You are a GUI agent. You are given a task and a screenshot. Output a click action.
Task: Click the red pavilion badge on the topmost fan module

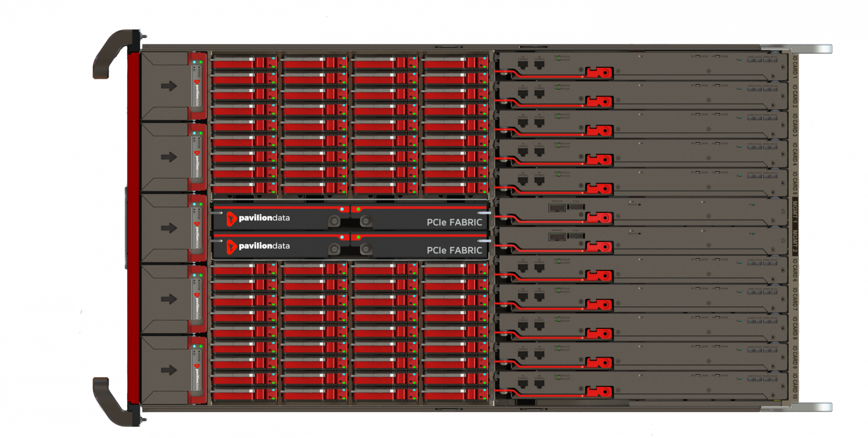[197, 82]
